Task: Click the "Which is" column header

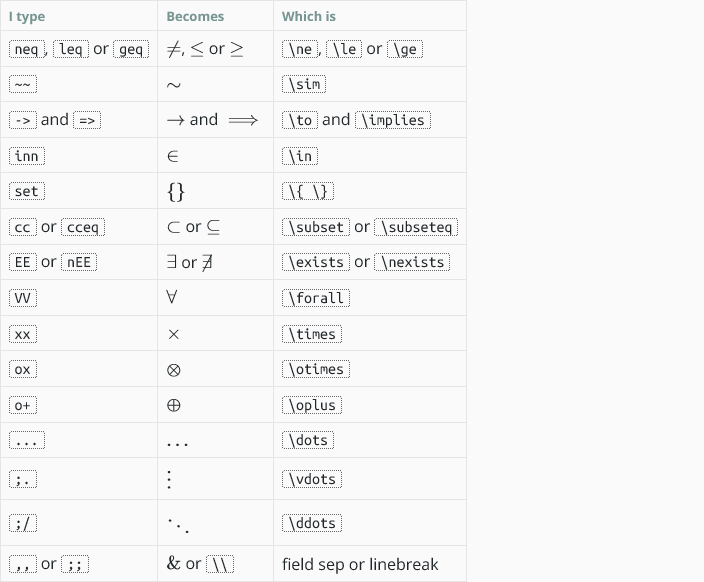Action: click(x=309, y=16)
